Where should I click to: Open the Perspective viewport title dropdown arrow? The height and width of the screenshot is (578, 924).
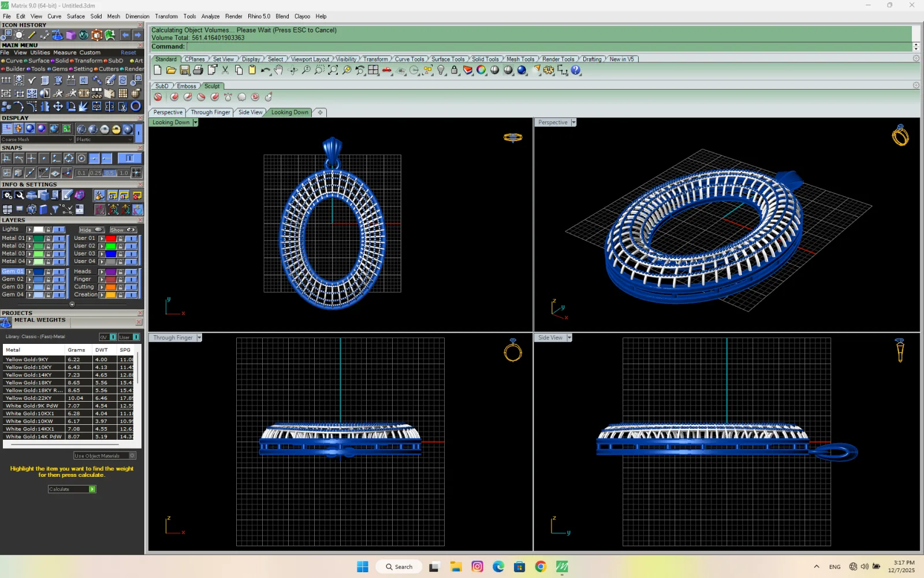click(573, 123)
